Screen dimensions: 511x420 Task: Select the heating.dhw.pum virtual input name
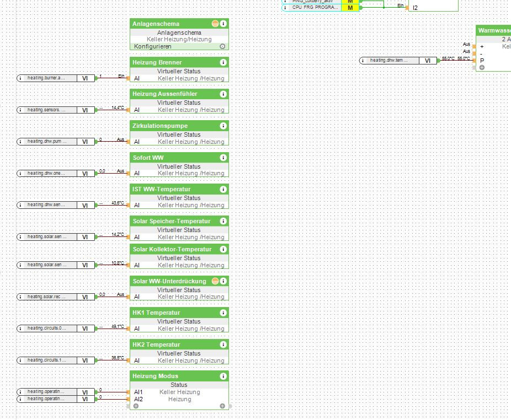[x=46, y=142]
